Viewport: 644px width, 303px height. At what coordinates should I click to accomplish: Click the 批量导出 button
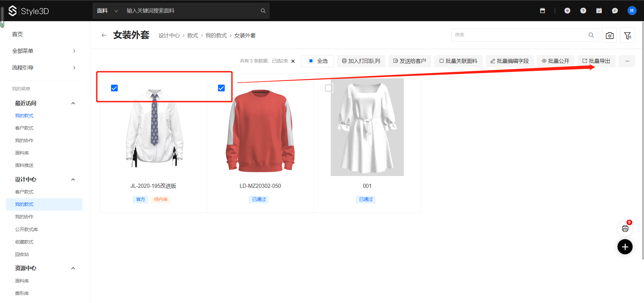pos(596,61)
